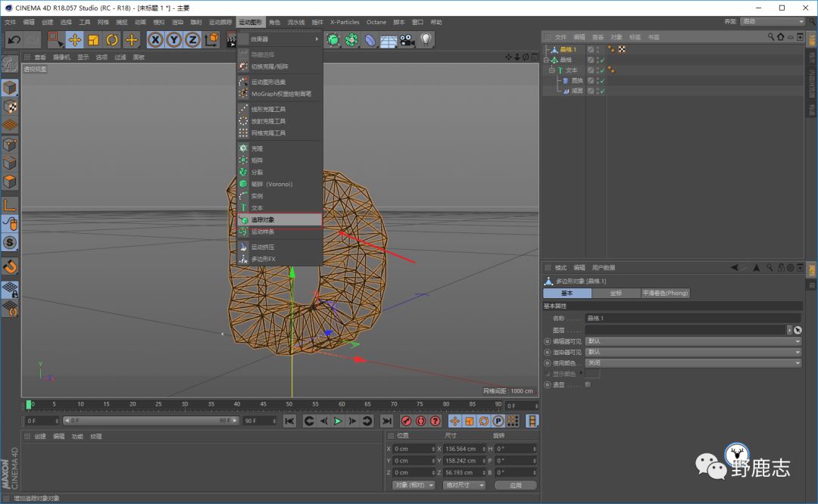Open the 对象 (相对) dropdown

point(414,485)
